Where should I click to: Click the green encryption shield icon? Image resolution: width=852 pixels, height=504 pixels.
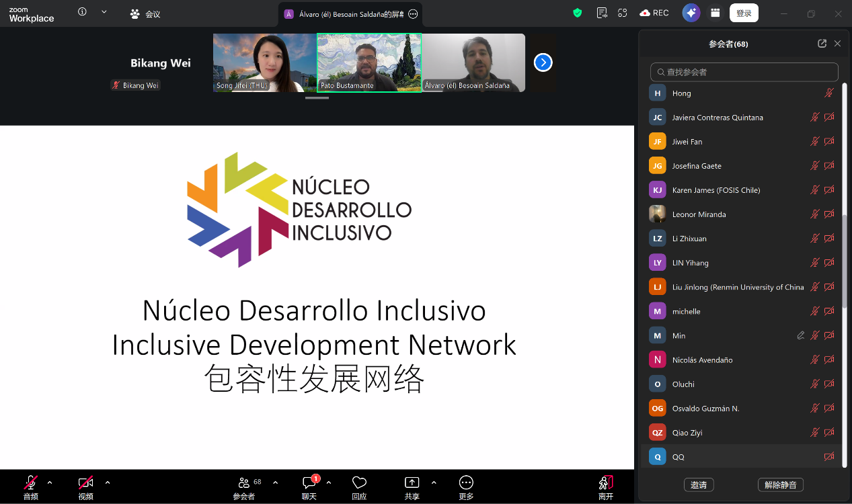[x=577, y=13]
